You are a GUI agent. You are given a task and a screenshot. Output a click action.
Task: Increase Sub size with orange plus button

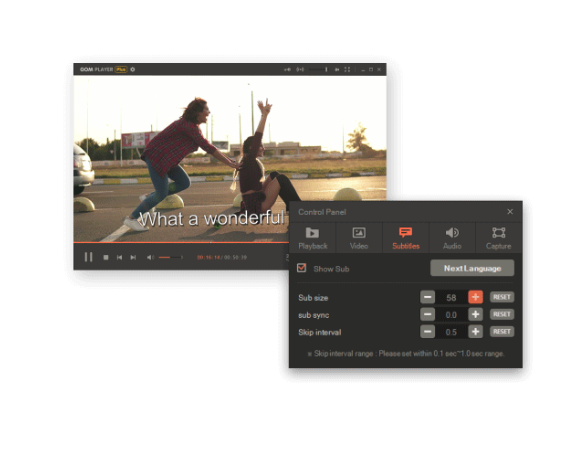(x=476, y=297)
